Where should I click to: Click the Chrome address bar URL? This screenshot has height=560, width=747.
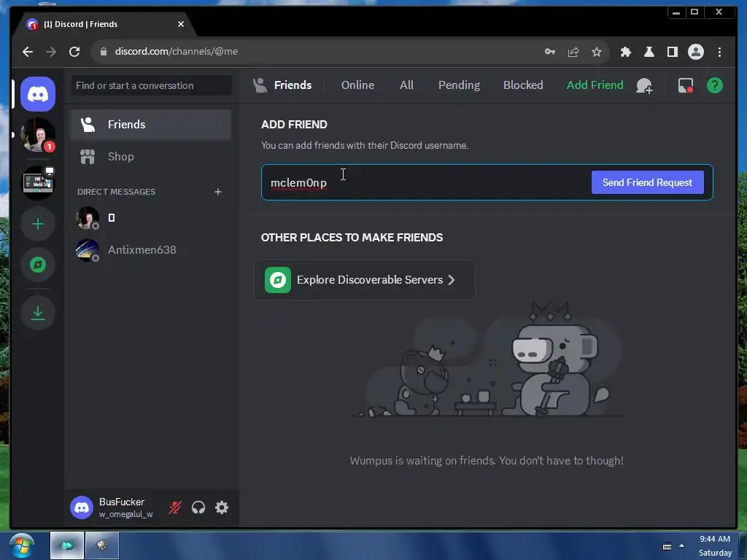click(177, 52)
